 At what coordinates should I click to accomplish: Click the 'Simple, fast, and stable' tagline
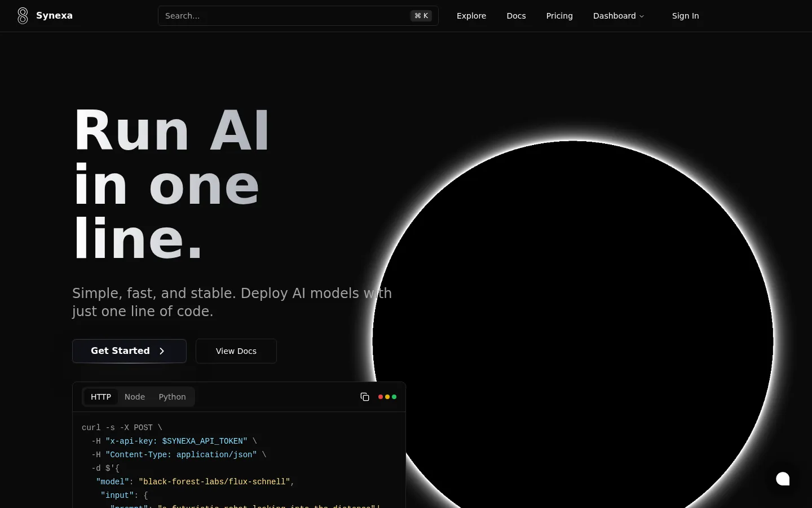click(232, 302)
